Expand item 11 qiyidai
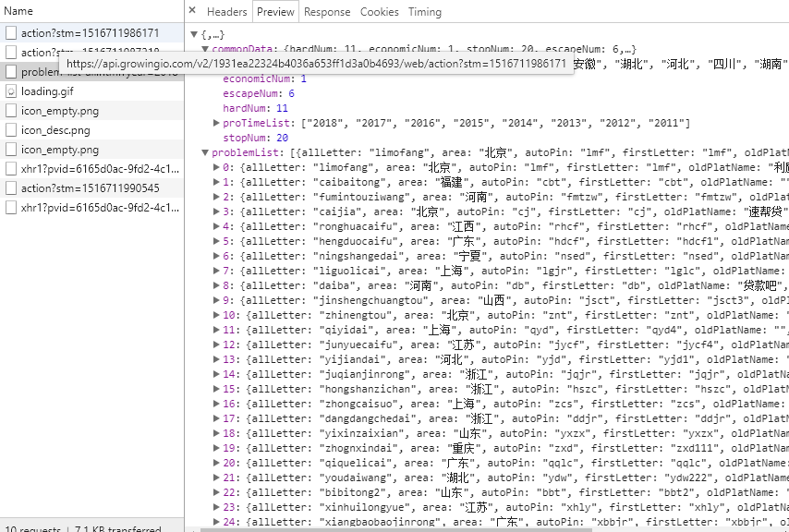The image size is (789, 532). pyautogui.click(x=216, y=330)
